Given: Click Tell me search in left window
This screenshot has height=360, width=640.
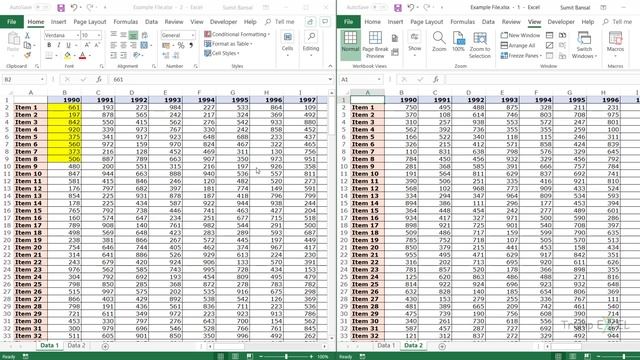Looking at the screenshot, I should [280, 22].
